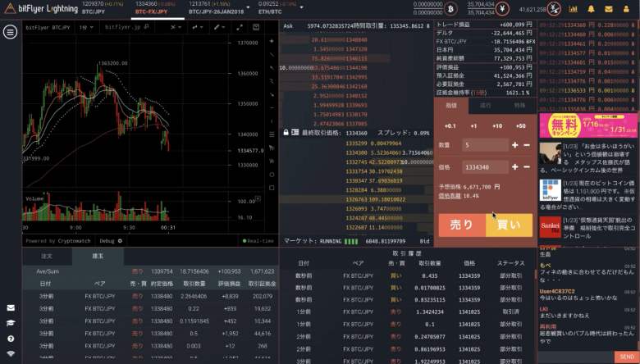The height and width of the screenshot is (364, 640).
Task: Select the circle drawing tool
Action: click(x=272, y=175)
